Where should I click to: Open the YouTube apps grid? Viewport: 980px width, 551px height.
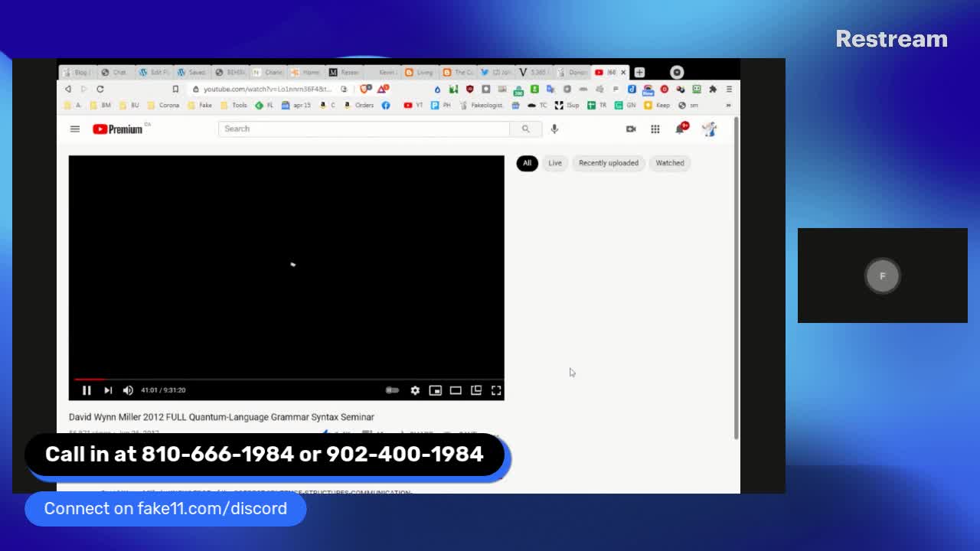pos(655,129)
